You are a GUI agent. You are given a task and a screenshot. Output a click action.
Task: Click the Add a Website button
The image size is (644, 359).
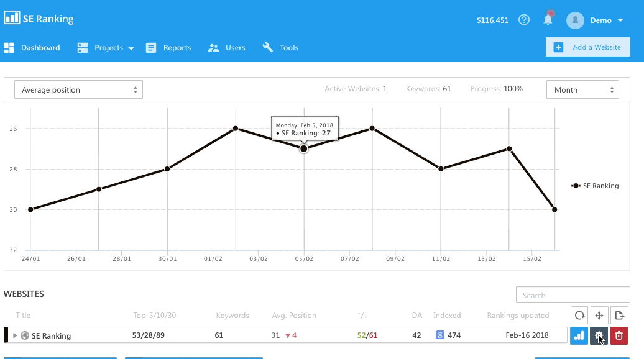(x=587, y=47)
